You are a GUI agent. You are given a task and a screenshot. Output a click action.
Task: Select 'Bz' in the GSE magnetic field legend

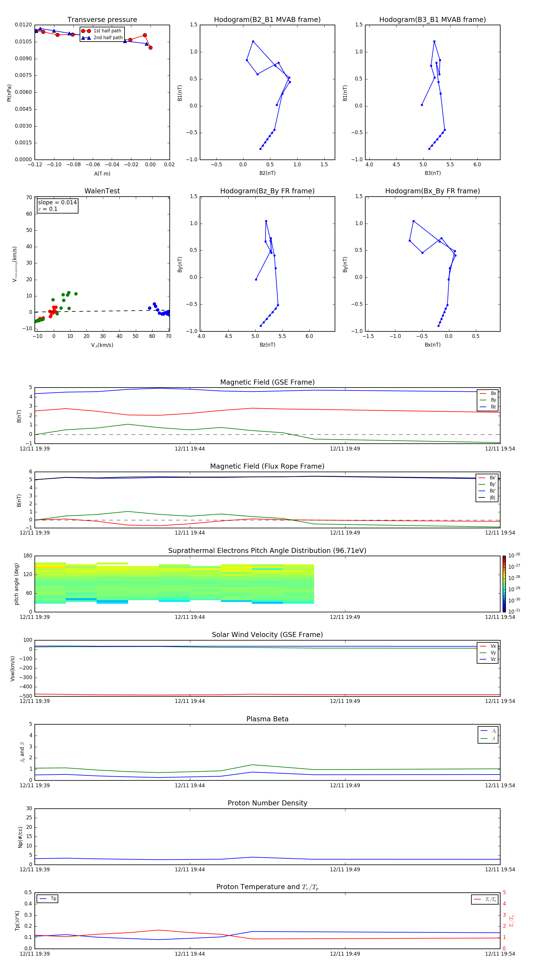[488, 407]
